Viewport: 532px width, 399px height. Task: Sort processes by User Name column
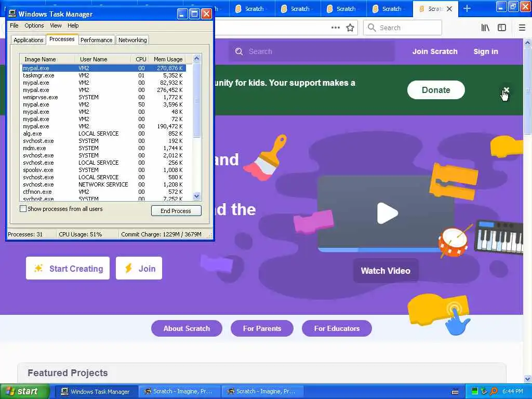click(103, 59)
